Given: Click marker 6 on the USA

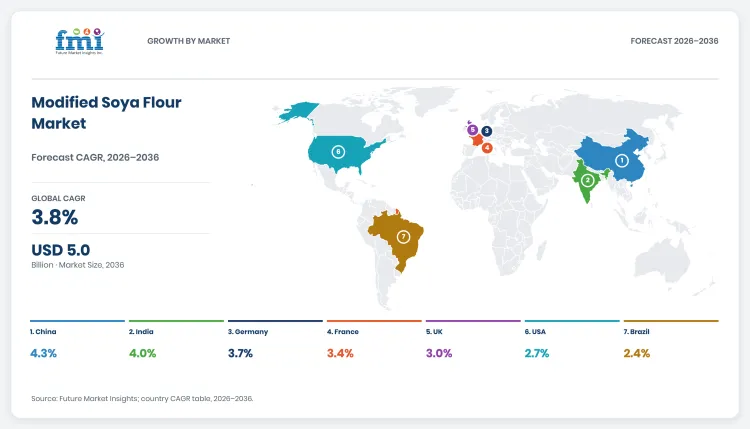Looking at the screenshot, I should pyautogui.click(x=338, y=152).
